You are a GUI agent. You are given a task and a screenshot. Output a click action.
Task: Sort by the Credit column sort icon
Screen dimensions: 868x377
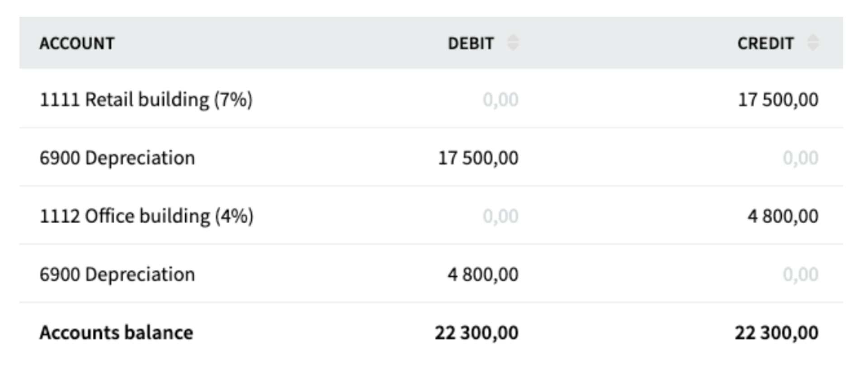click(813, 43)
